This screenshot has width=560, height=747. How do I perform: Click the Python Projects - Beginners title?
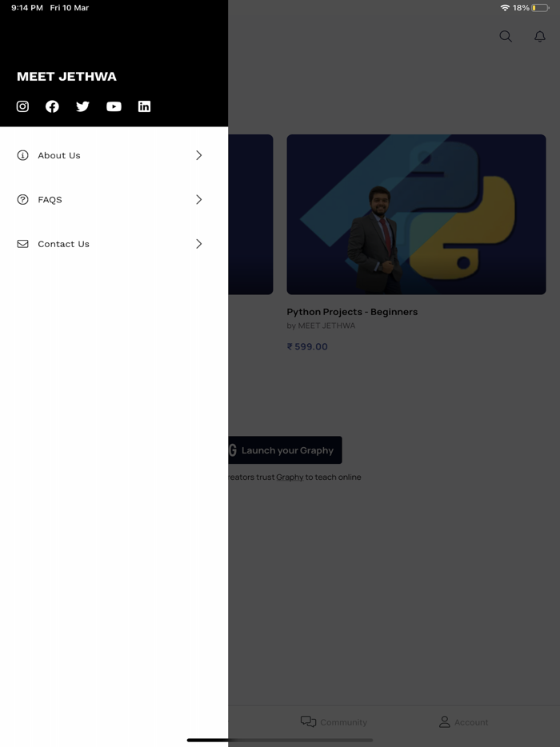(352, 312)
